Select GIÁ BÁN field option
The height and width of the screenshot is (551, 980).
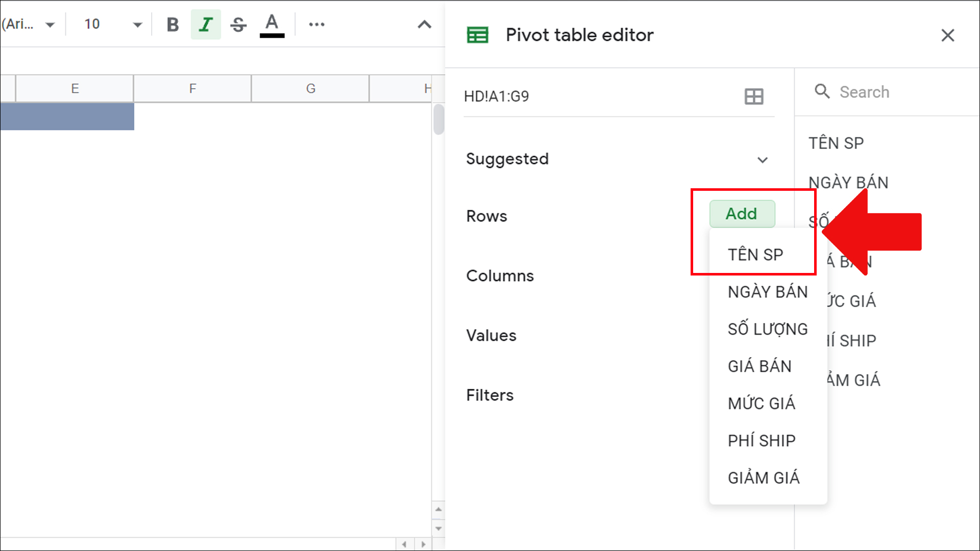(758, 365)
